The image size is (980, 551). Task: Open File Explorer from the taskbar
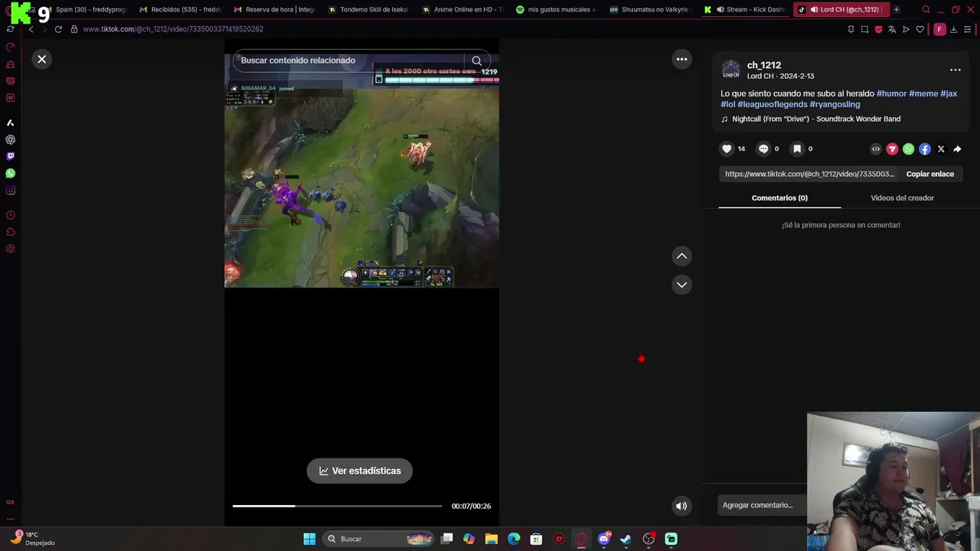click(492, 539)
